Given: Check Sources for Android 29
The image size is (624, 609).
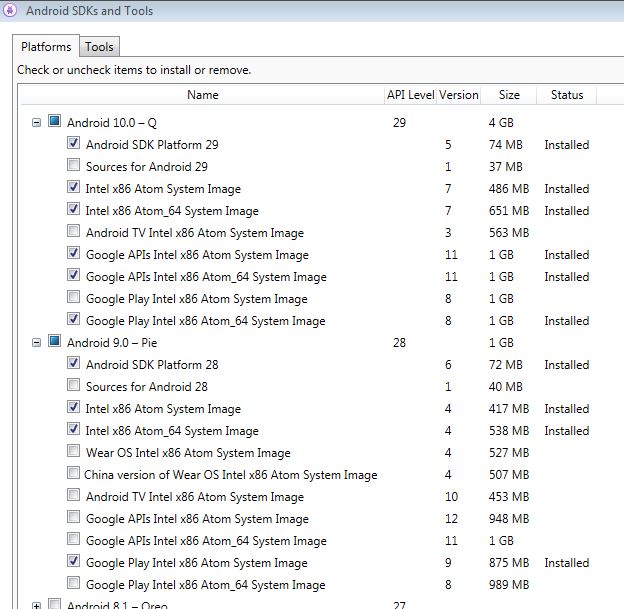Looking at the screenshot, I should click(x=74, y=165).
